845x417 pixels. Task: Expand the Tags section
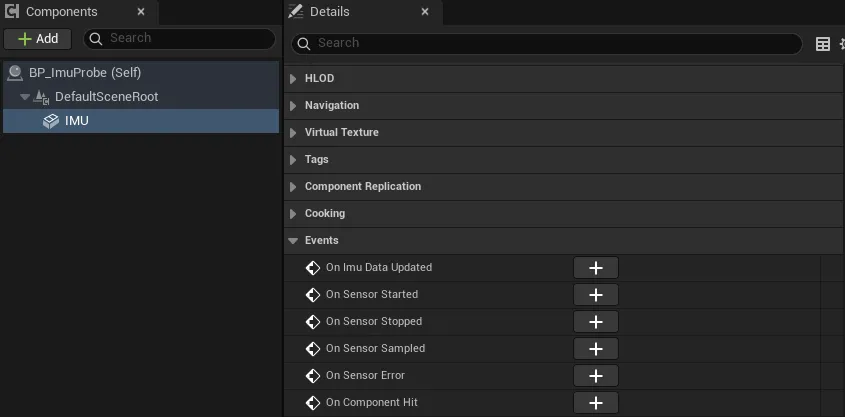pos(293,159)
